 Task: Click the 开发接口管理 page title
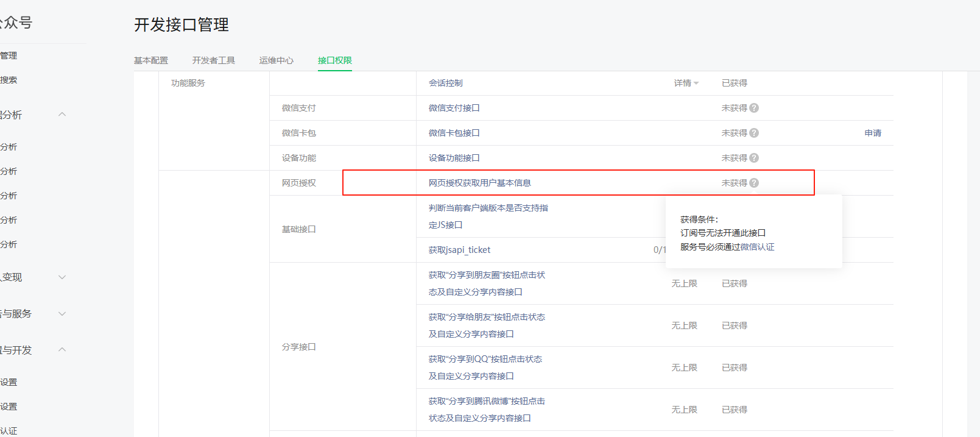182,25
